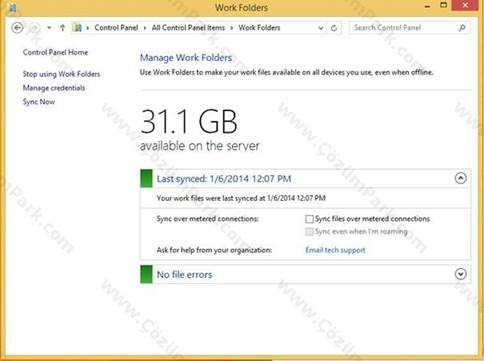484x361 pixels.
Task: Select Work Folders breadcrumb
Action: [259, 28]
